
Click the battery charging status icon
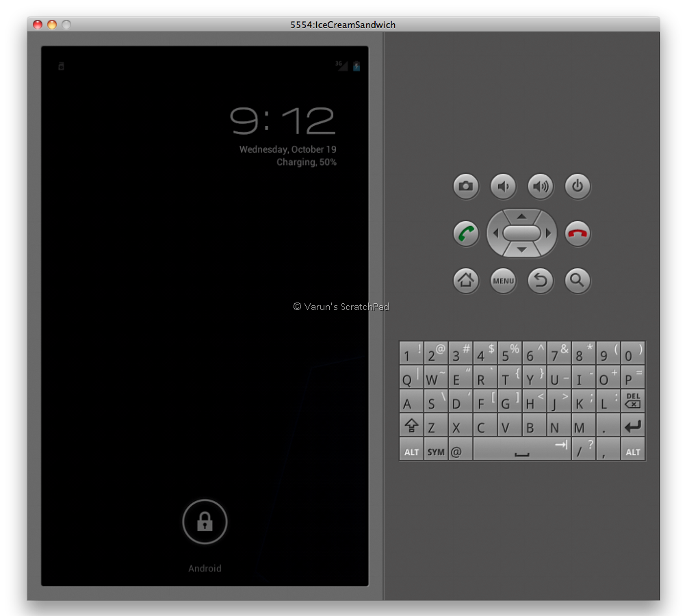click(357, 66)
